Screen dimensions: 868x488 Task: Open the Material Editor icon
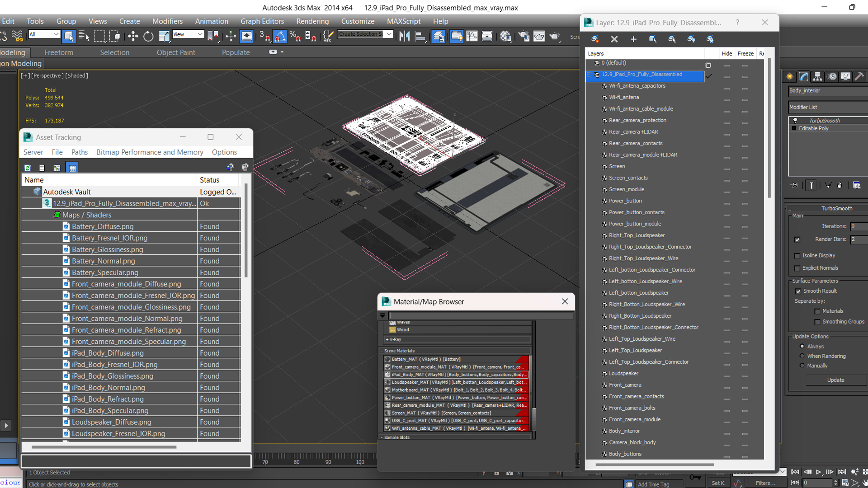coord(506,36)
